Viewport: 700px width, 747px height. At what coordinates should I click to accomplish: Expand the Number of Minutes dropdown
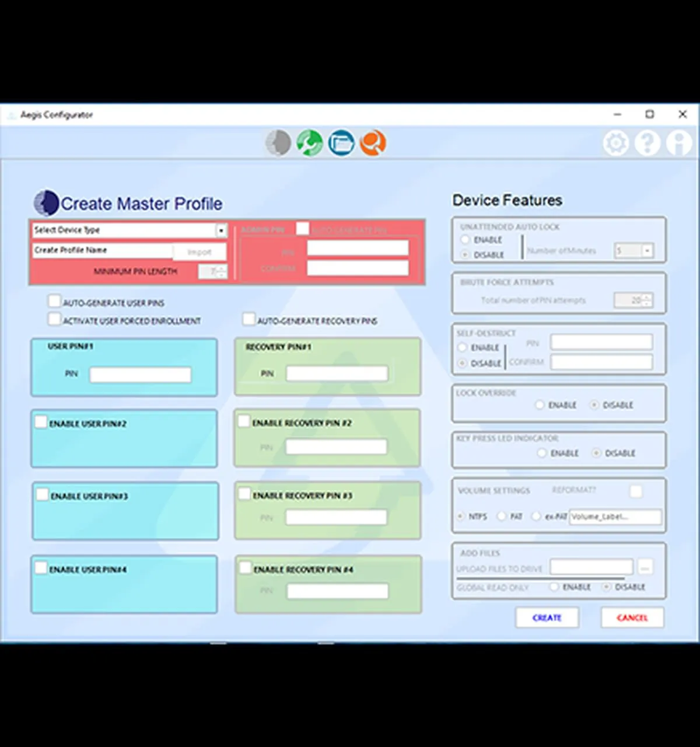point(647,251)
